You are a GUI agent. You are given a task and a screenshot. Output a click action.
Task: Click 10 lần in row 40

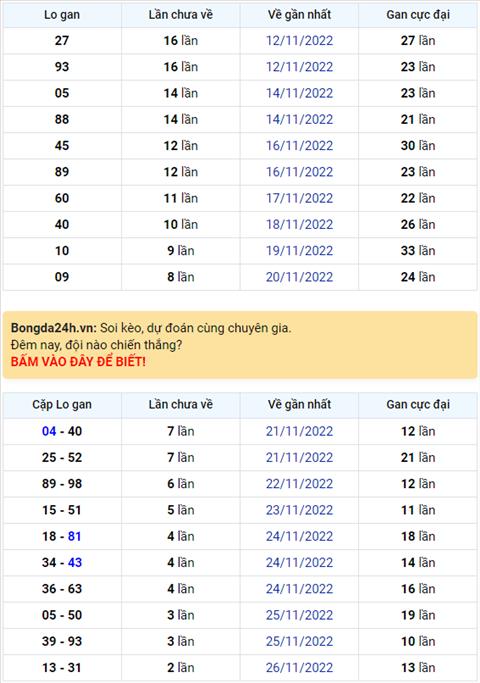pyautogui.click(x=181, y=224)
